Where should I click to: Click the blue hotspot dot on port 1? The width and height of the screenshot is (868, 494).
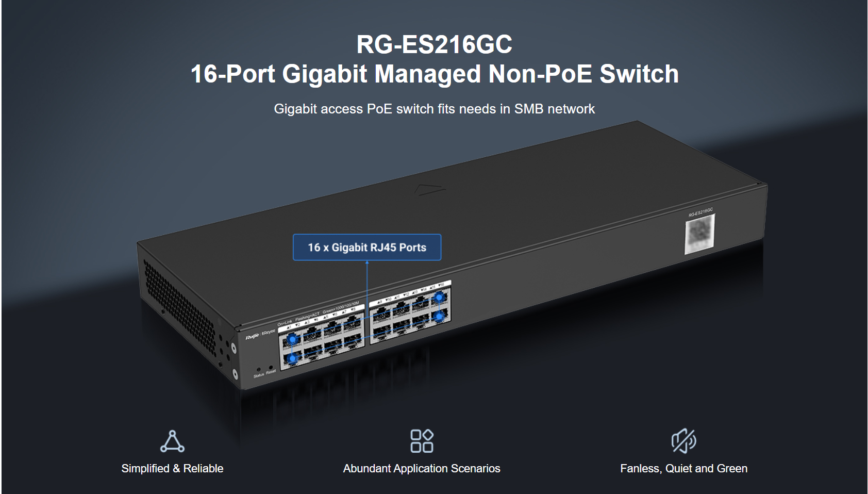click(293, 339)
